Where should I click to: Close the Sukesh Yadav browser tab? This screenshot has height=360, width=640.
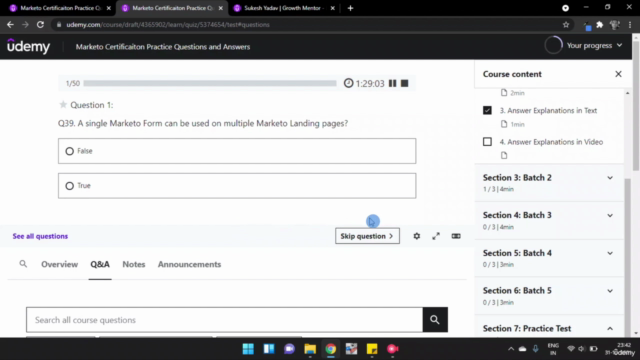[x=333, y=8]
